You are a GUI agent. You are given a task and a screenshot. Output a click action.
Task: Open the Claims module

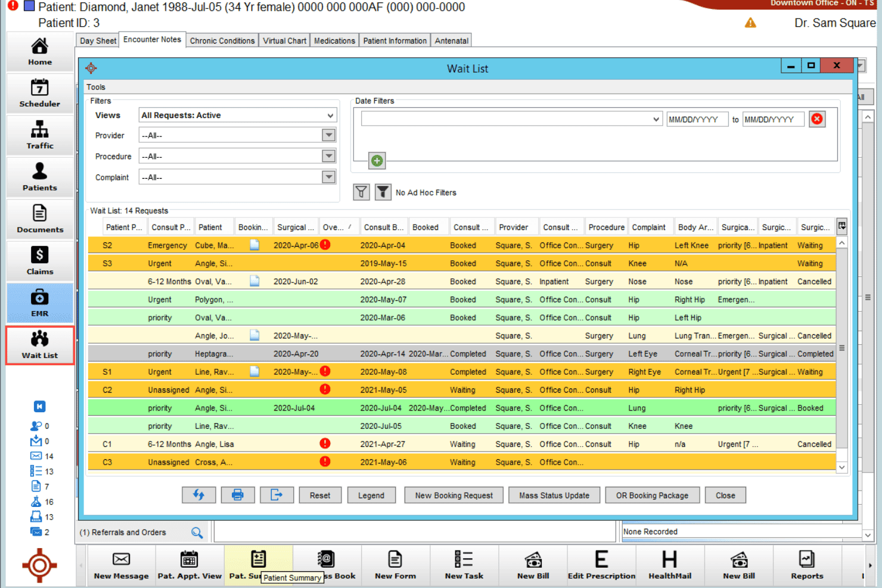tap(40, 261)
